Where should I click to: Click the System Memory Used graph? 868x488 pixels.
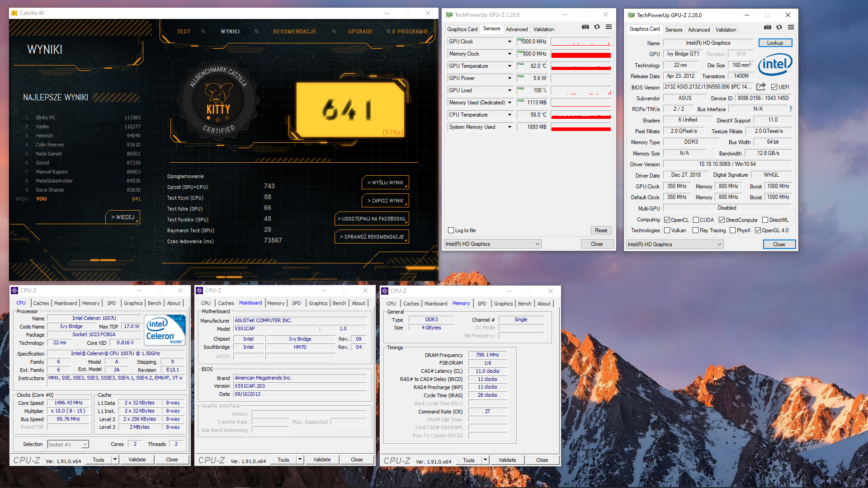tap(581, 127)
